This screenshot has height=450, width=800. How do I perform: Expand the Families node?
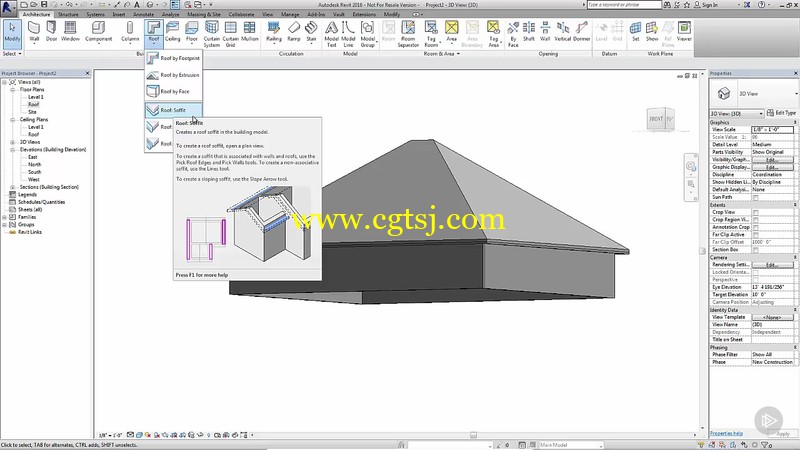point(5,217)
